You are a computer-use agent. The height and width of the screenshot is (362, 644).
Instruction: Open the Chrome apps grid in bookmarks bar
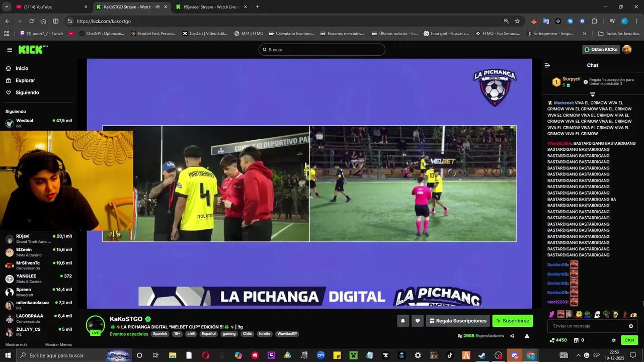coord(7,34)
